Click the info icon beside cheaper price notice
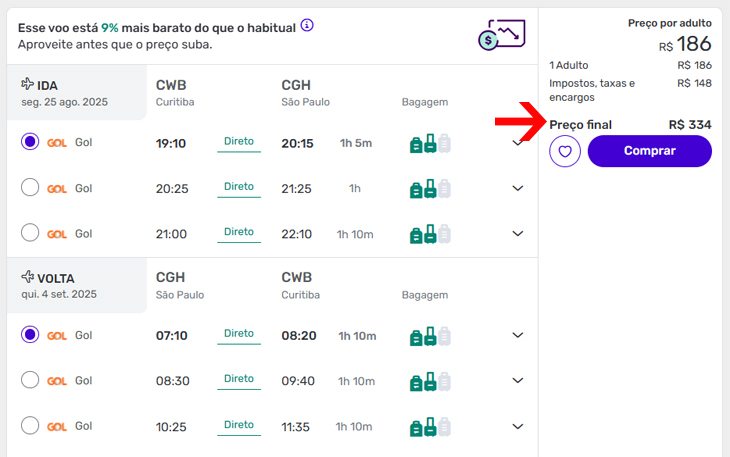Image resolution: width=730 pixels, height=457 pixels. pyautogui.click(x=307, y=25)
